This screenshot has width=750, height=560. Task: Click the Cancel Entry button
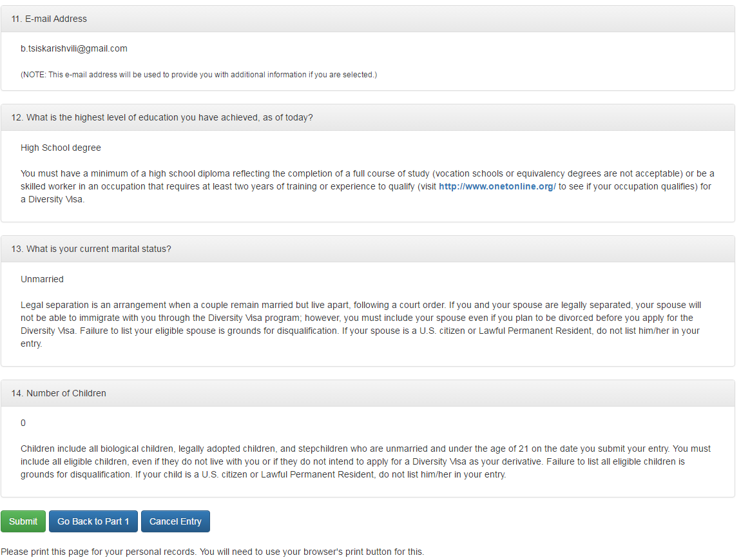(175, 521)
